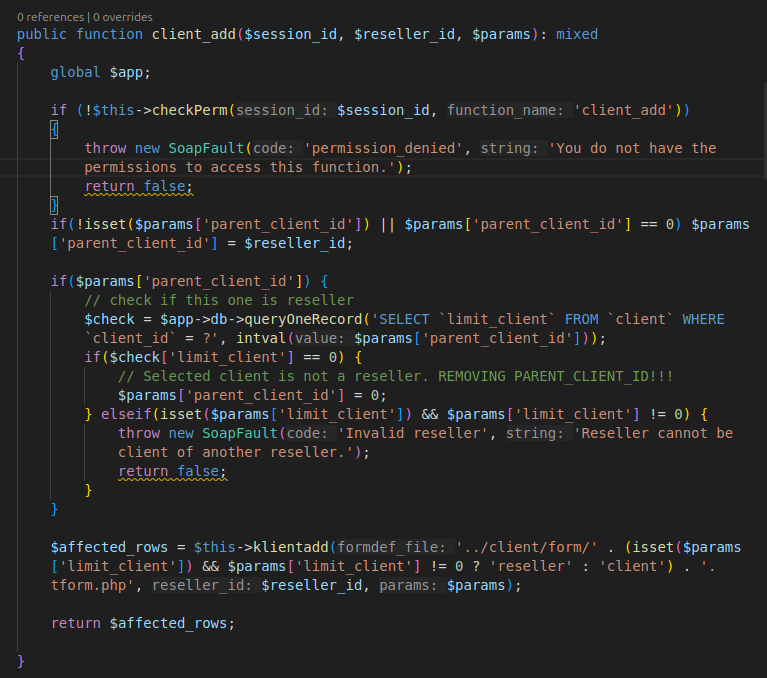This screenshot has height=678, width=767.
Task: Click the 'REMOVING PARENT_CLIENT_ID!!!' comment
Action: click(555, 376)
